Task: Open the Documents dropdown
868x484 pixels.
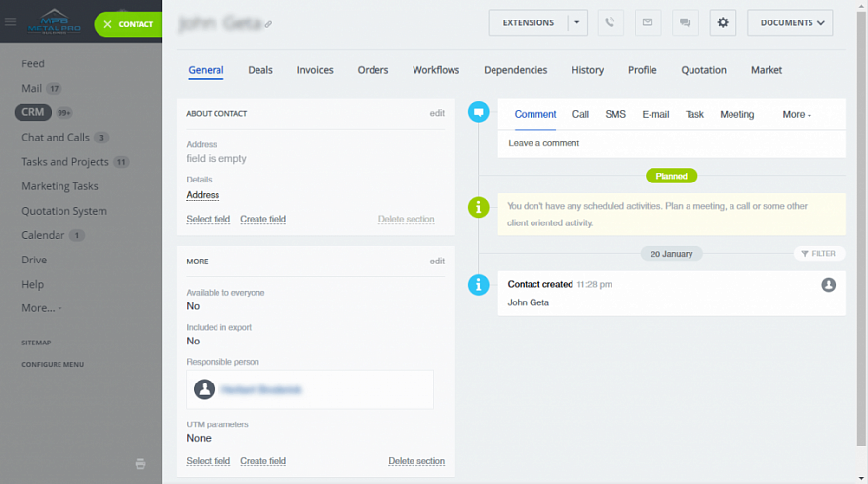Action: tap(790, 23)
